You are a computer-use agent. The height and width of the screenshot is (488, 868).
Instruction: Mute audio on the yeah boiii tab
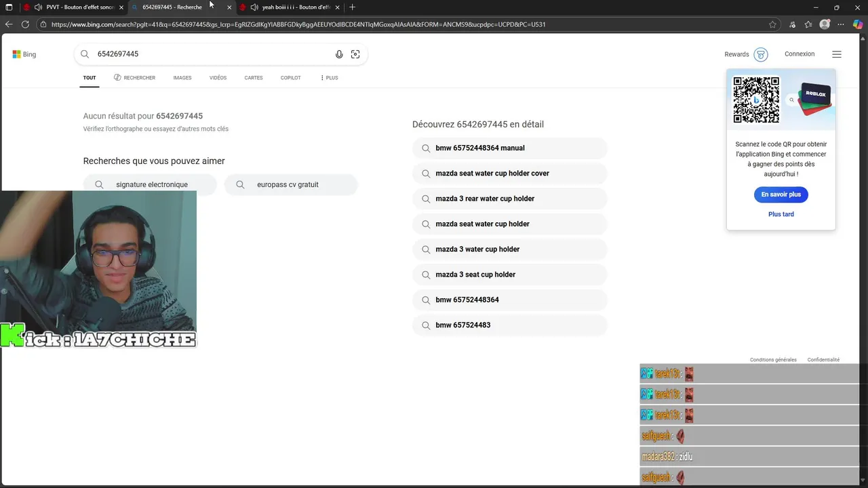click(x=254, y=7)
